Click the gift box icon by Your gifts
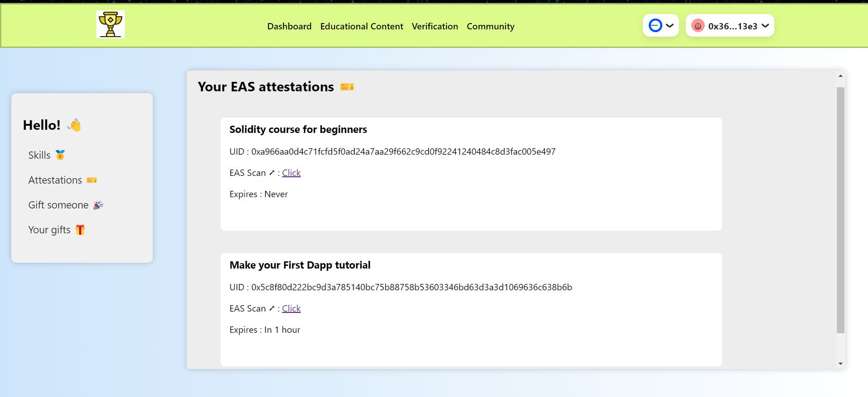The image size is (868, 397). coord(80,230)
